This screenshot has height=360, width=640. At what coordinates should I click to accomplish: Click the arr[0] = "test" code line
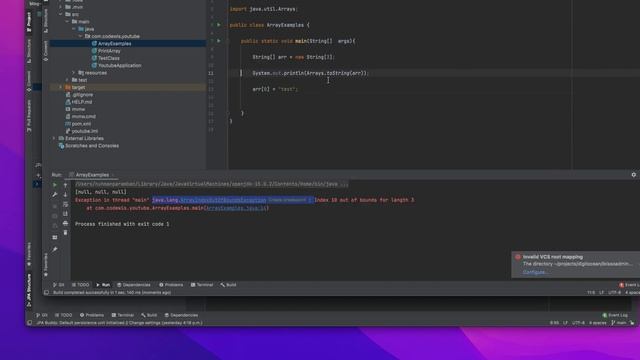click(275, 89)
